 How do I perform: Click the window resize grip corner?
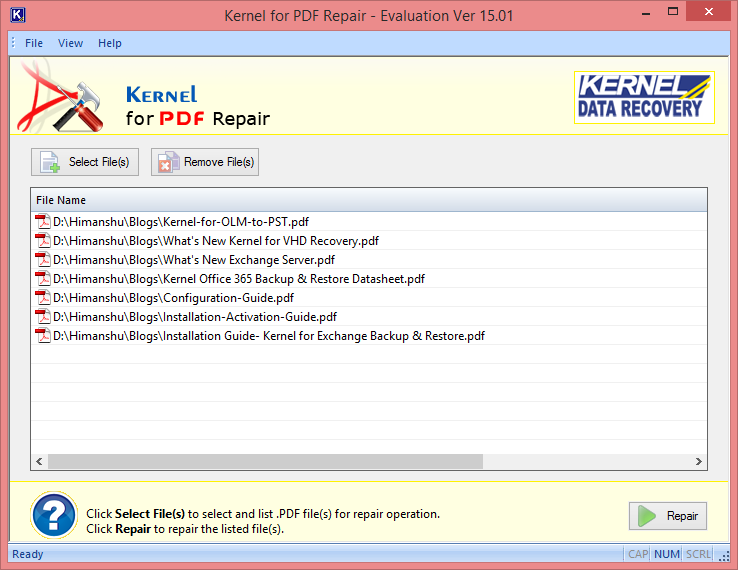click(724, 556)
